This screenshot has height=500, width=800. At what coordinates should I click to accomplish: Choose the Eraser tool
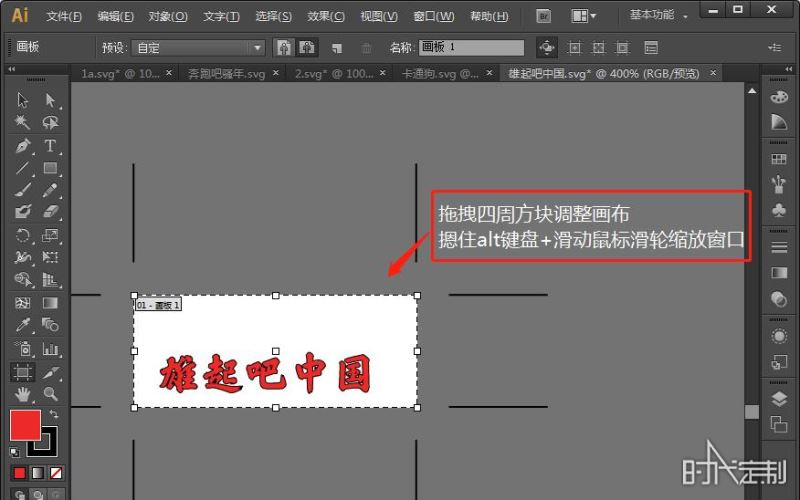click(50, 211)
